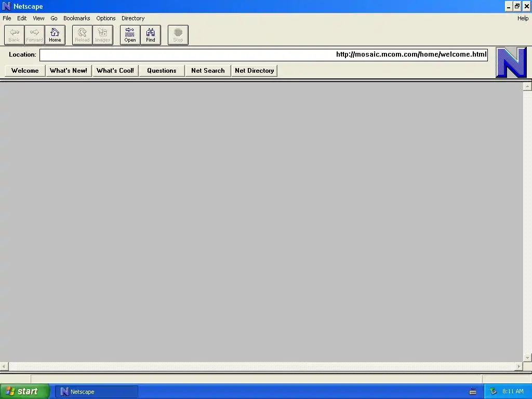Restore down the Netscape window
The width and height of the screenshot is (532, 399).
[x=517, y=6]
